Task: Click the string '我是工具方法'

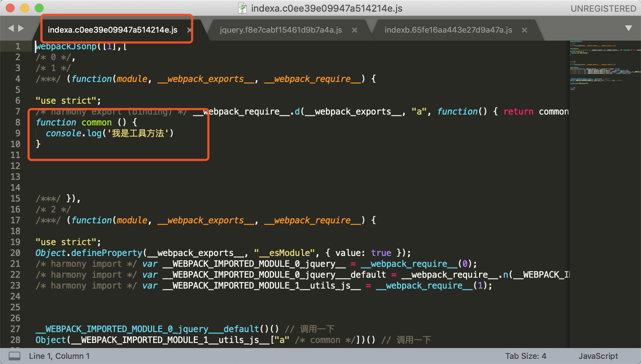Action: click(x=138, y=133)
